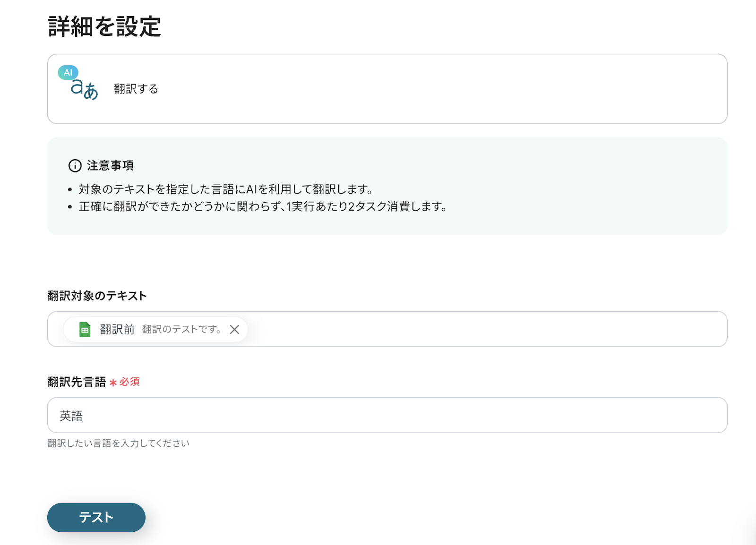This screenshot has width=756, height=545.
Task: Click the note starting 対象のテキストを指定
Action: [x=226, y=189]
